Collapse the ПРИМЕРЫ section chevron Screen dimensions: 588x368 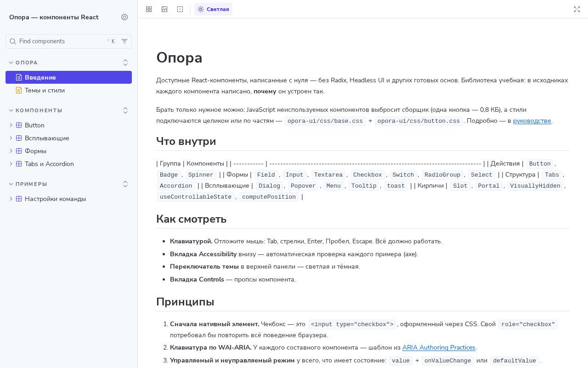pyautogui.click(x=11, y=184)
